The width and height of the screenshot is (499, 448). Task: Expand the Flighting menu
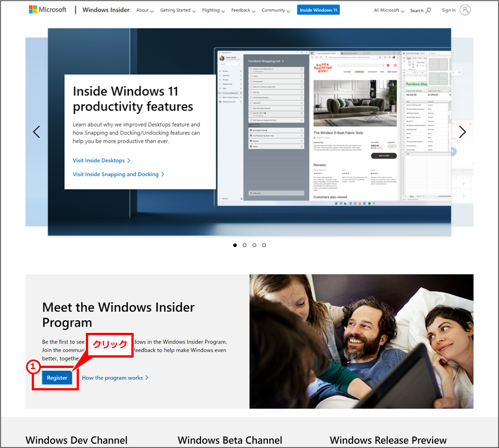point(213,10)
